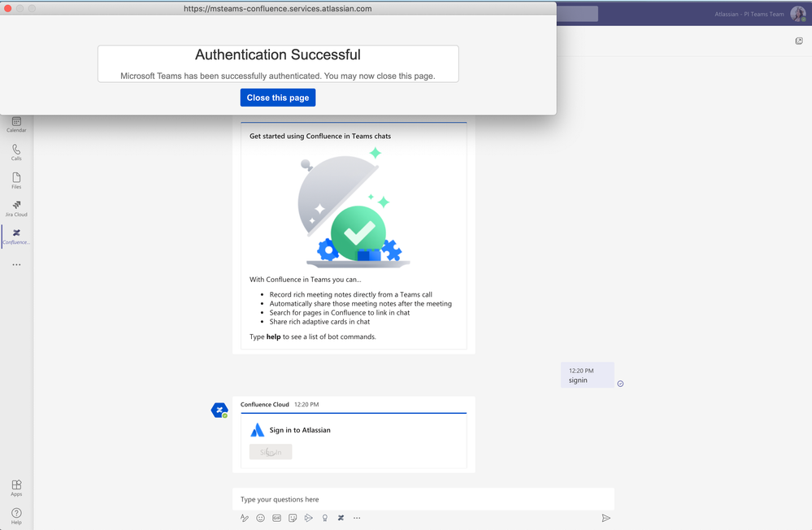
Task: Open the Apps store in sidebar
Action: pos(16,488)
